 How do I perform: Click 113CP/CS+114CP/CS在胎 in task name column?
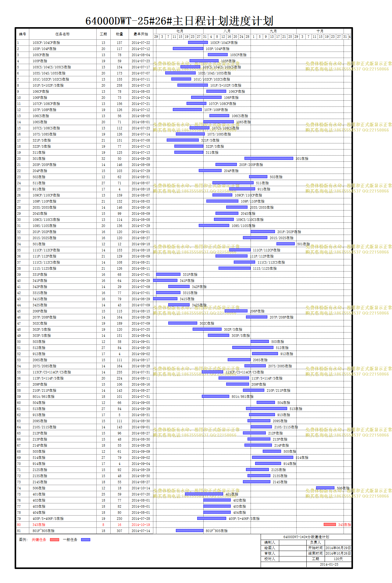click(x=52, y=372)
